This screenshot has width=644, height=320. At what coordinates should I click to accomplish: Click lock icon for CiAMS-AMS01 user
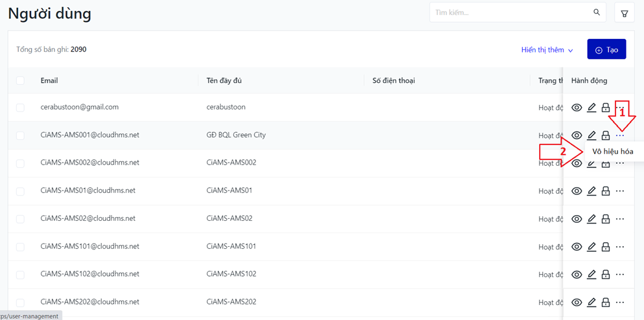pyautogui.click(x=606, y=191)
